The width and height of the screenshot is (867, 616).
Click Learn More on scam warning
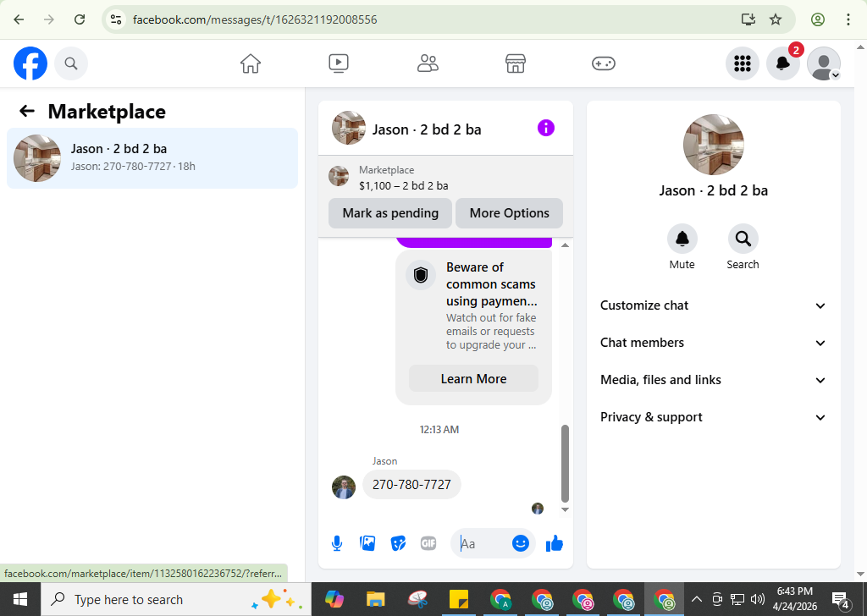(x=473, y=379)
